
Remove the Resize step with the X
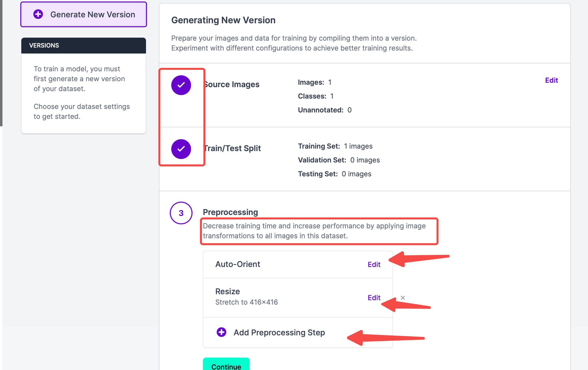click(403, 298)
